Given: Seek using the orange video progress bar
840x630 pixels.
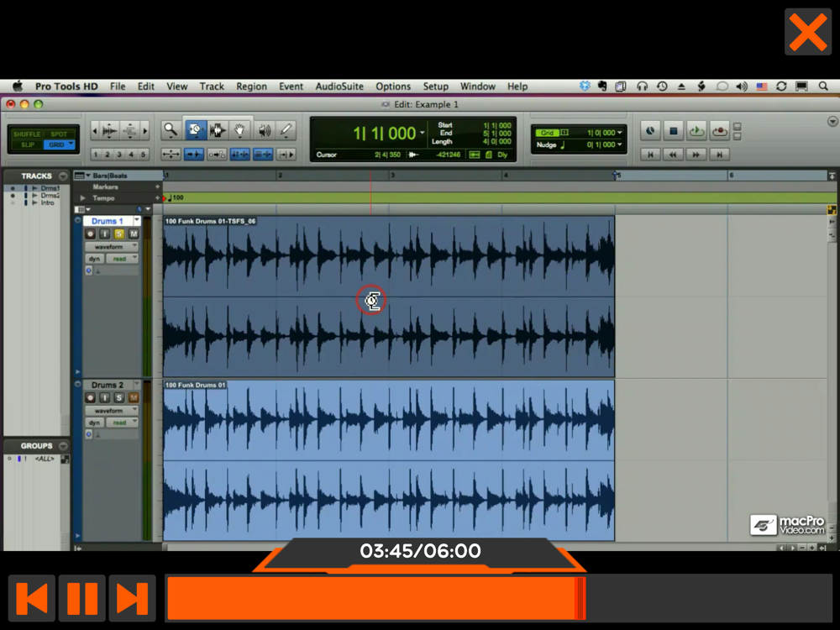Looking at the screenshot, I should (499, 598).
